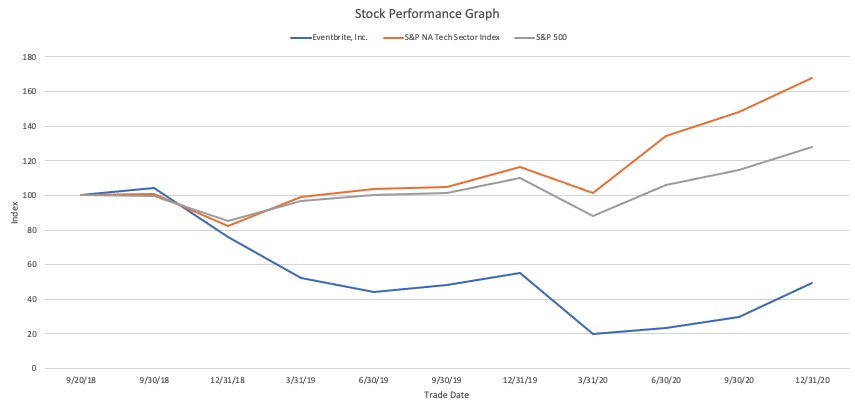Click the blue legend line marker for Eventbrite
Viewport: 855px width, 406px height.
point(301,37)
